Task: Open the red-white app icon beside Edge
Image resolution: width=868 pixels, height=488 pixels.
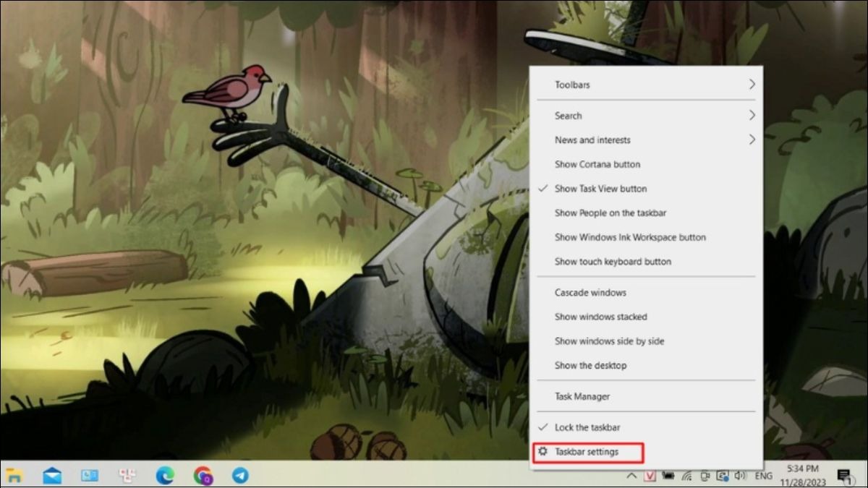Action: click(x=127, y=476)
